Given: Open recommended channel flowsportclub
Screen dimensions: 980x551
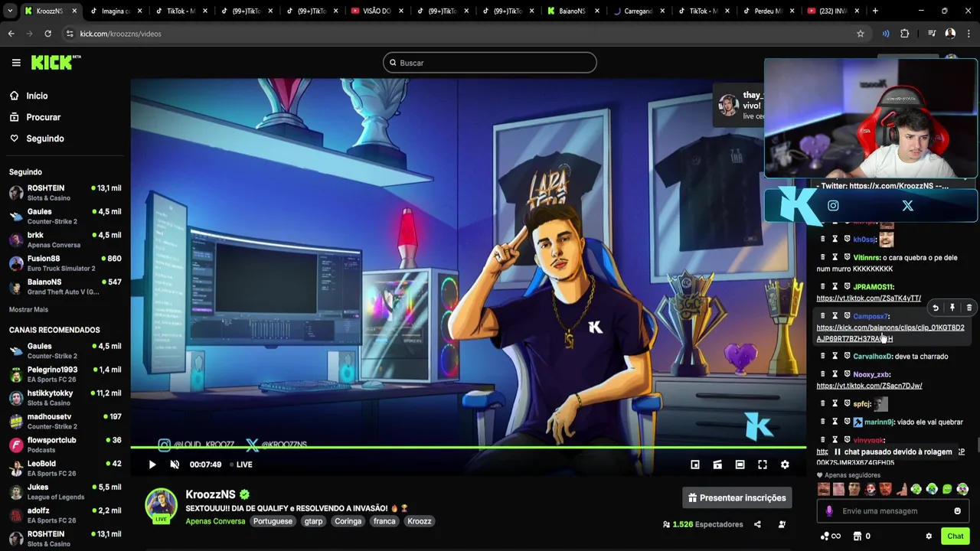Looking at the screenshot, I should 65,445.
